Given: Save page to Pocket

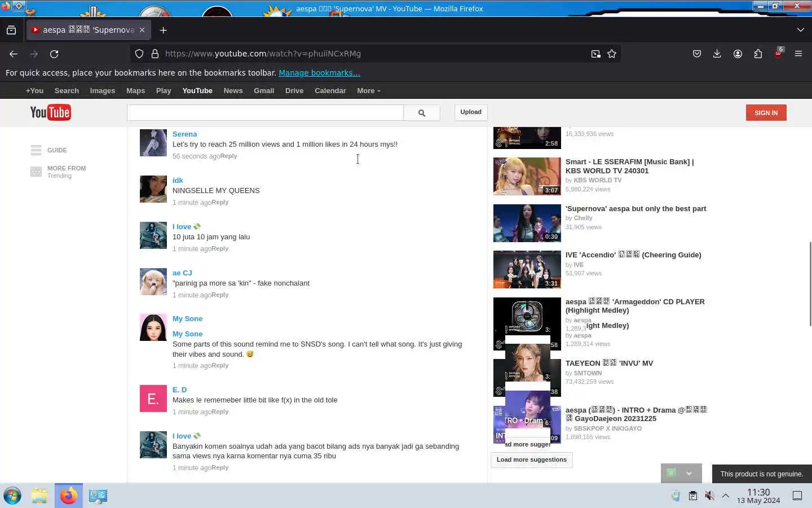Looking at the screenshot, I should click(x=697, y=54).
